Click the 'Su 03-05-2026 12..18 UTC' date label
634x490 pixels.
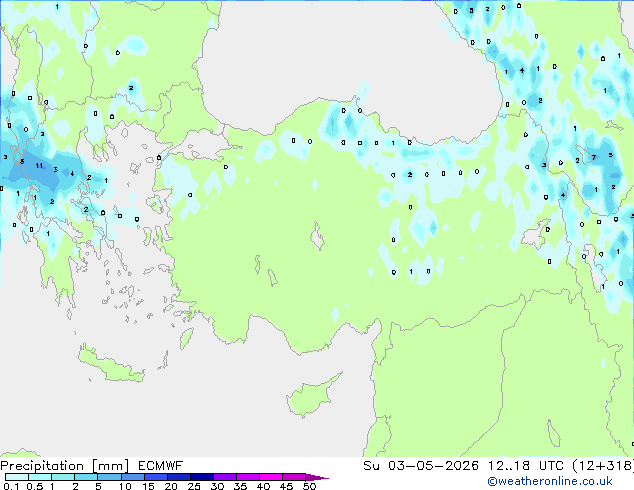[463, 466]
